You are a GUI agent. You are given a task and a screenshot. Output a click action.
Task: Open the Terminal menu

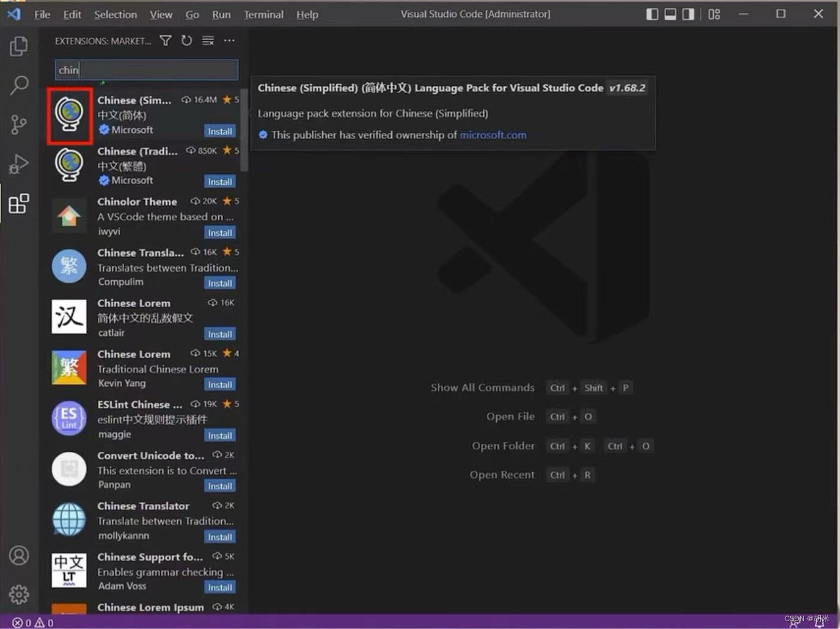[264, 14]
